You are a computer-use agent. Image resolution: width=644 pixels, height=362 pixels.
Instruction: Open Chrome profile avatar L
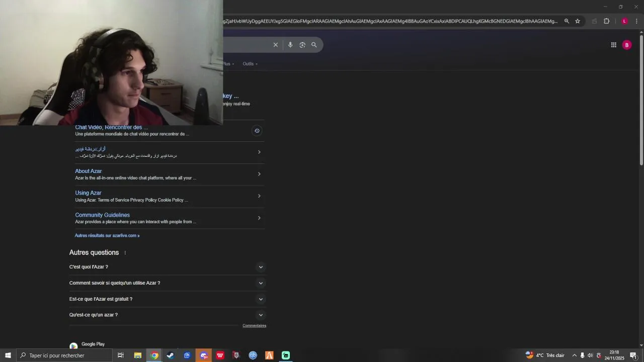(624, 21)
